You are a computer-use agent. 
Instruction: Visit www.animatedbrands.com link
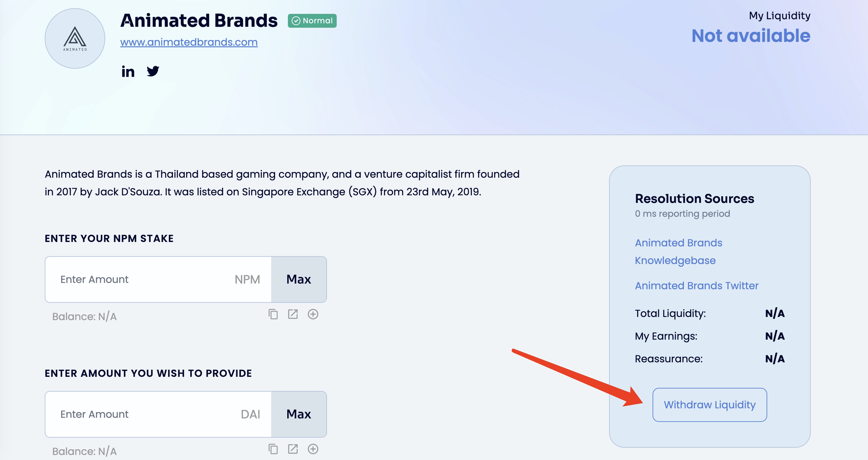(189, 42)
